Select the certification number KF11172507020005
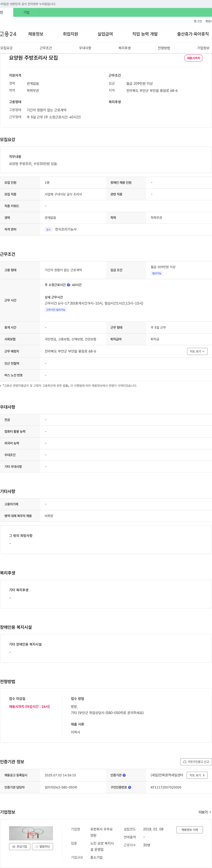This screenshot has width=212, height=868. pos(166,787)
